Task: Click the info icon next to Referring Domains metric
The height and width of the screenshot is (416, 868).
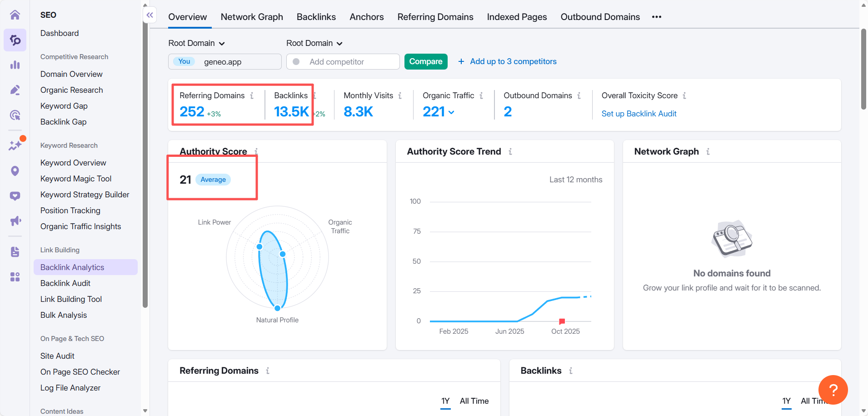Action: click(x=252, y=95)
